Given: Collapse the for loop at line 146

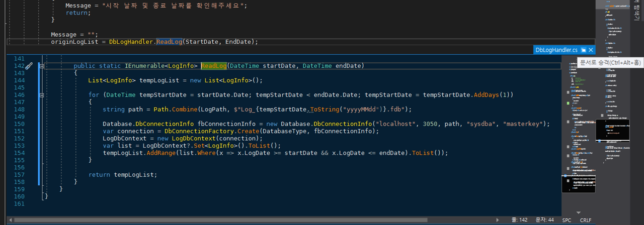Looking at the screenshot, I should [x=42, y=95].
